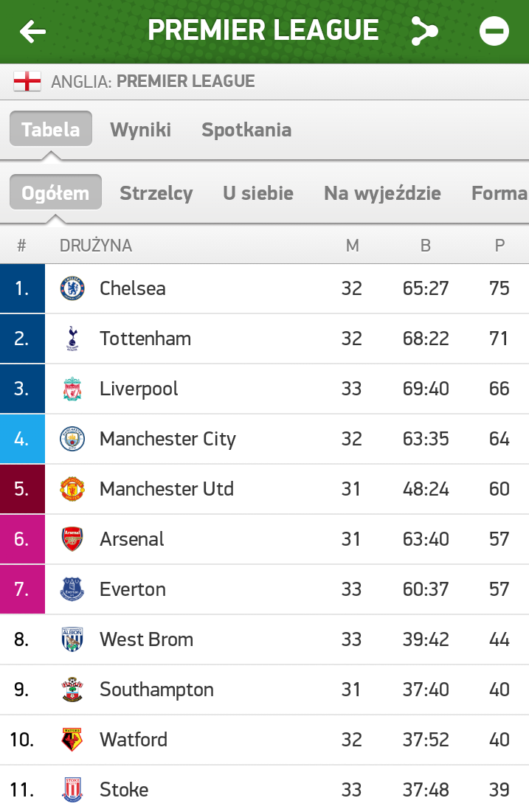Tap Anglia: Premier League header label
Viewport: 529px width, 812px height.
[x=153, y=81]
